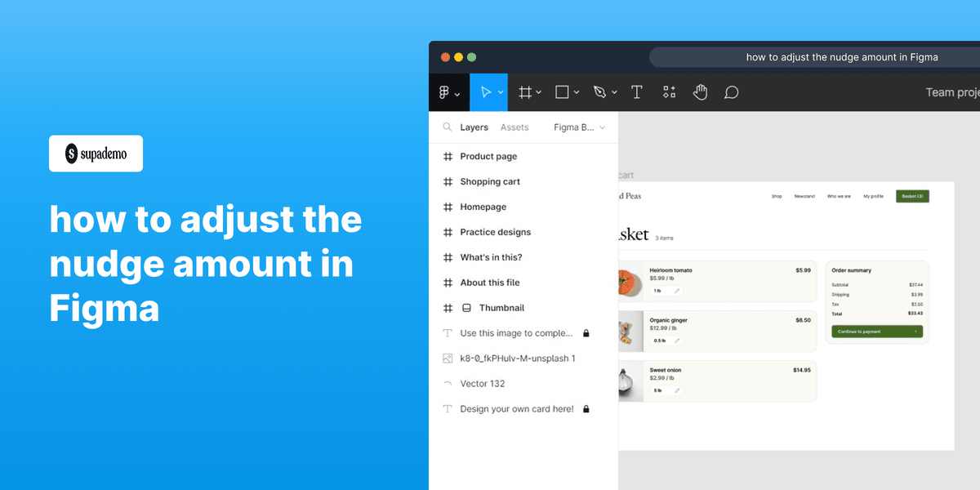
Task: Select the Text tool
Action: pos(637,91)
